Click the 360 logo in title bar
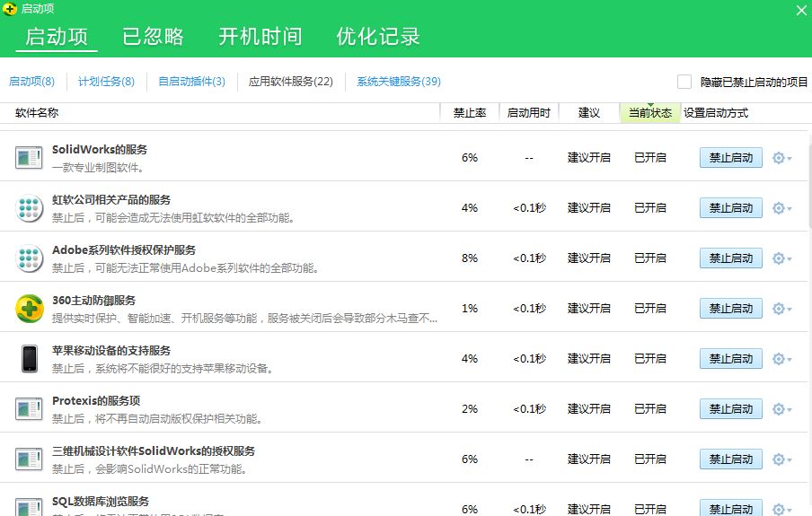 point(9,9)
